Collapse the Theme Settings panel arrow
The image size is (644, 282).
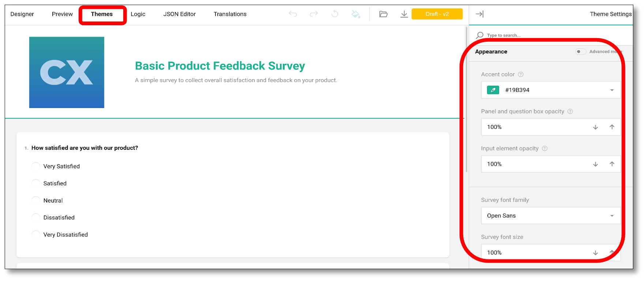click(x=479, y=14)
